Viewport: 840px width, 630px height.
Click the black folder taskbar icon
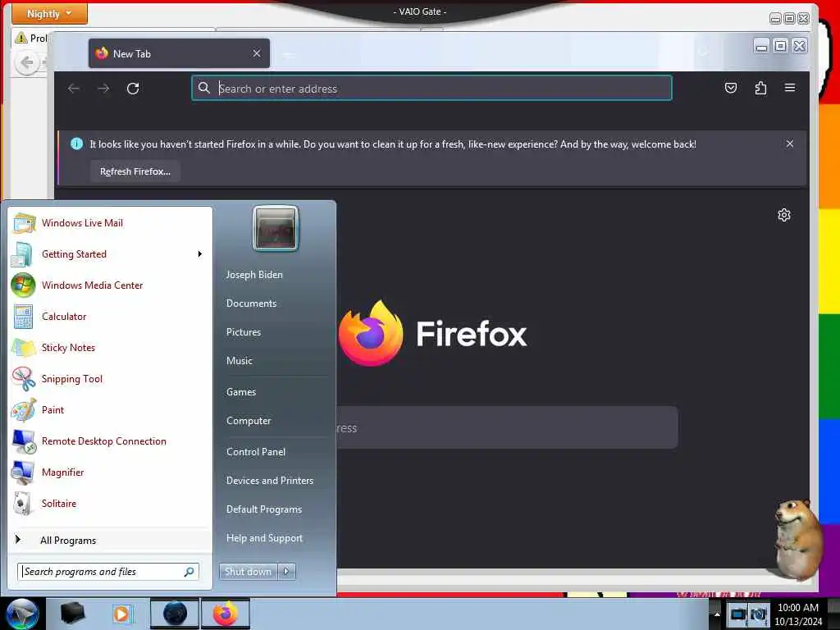coord(72,614)
